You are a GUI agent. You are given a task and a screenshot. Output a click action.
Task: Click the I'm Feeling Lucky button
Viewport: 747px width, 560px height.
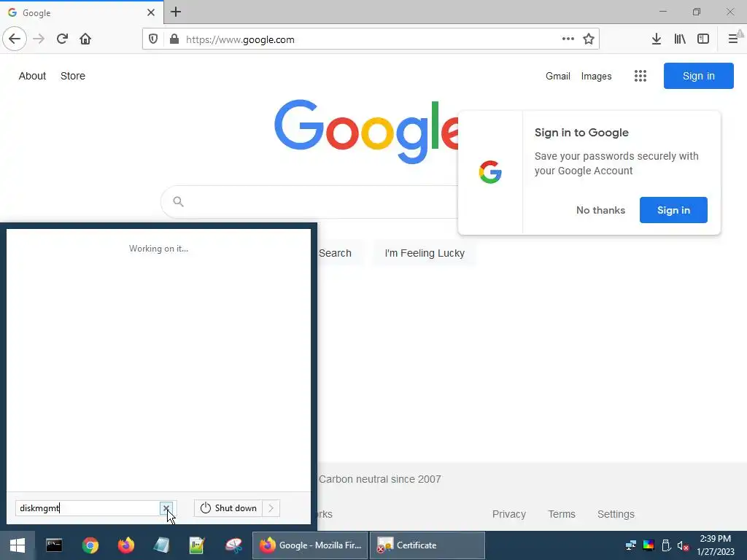click(x=425, y=253)
